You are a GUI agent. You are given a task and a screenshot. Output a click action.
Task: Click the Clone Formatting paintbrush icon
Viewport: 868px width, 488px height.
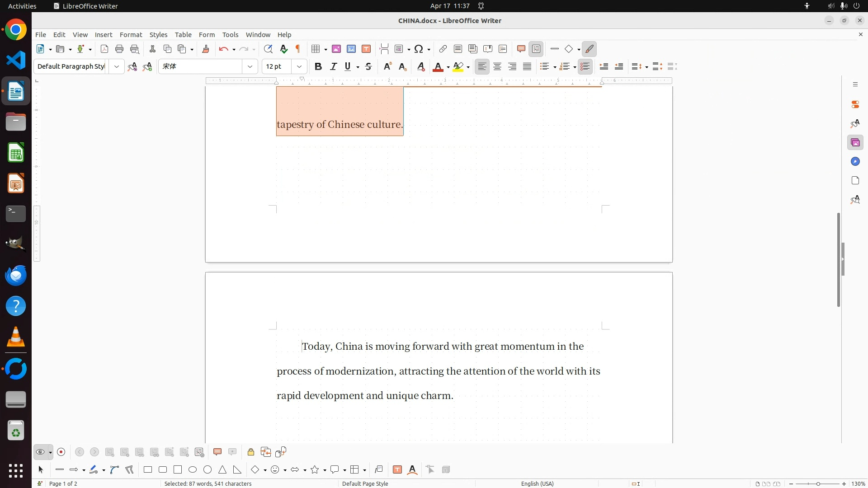click(206, 49)
